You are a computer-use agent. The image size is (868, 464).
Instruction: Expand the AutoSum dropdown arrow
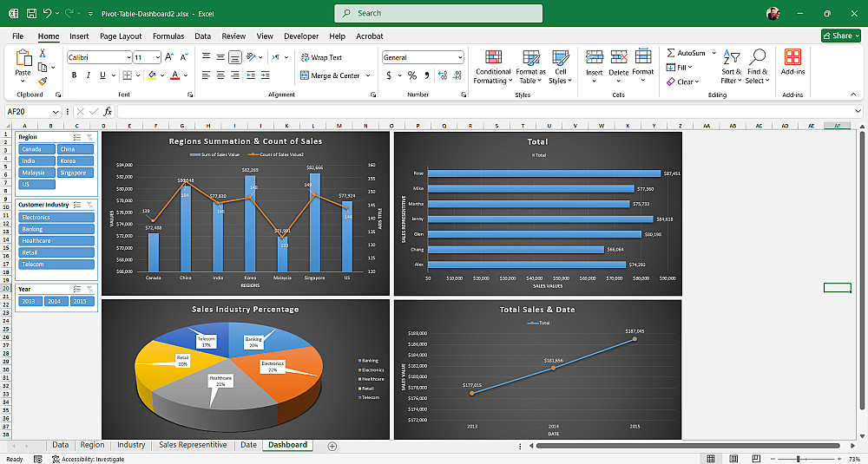click(x=713, y=53)
